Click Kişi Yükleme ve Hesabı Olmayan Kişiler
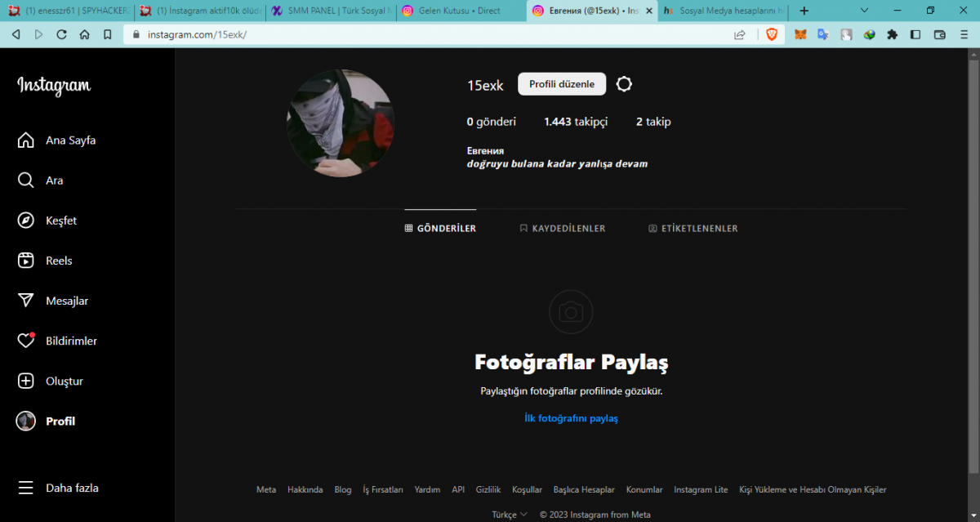This screenshot has width=980, height=522. point(813,490)
